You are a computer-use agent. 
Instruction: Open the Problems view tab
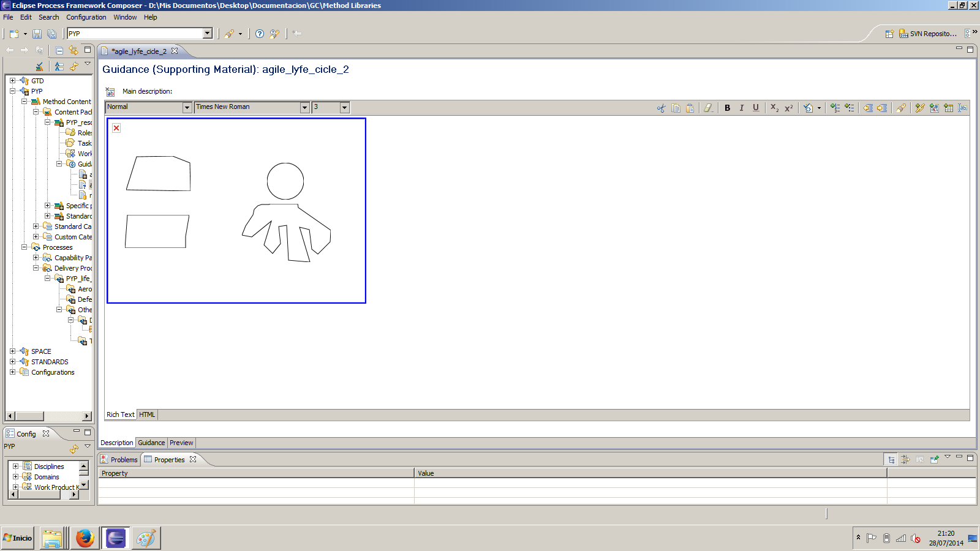pos(119,460)
